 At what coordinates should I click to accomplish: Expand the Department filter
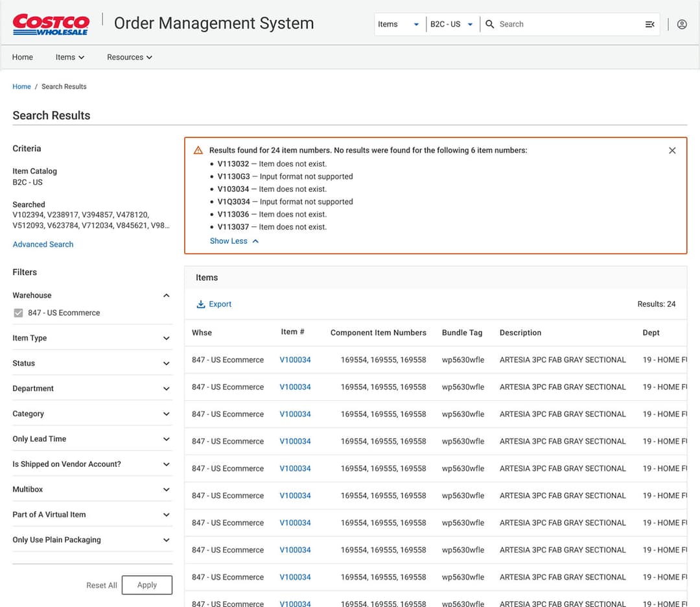pyautogui.click(x=166, y=389)
